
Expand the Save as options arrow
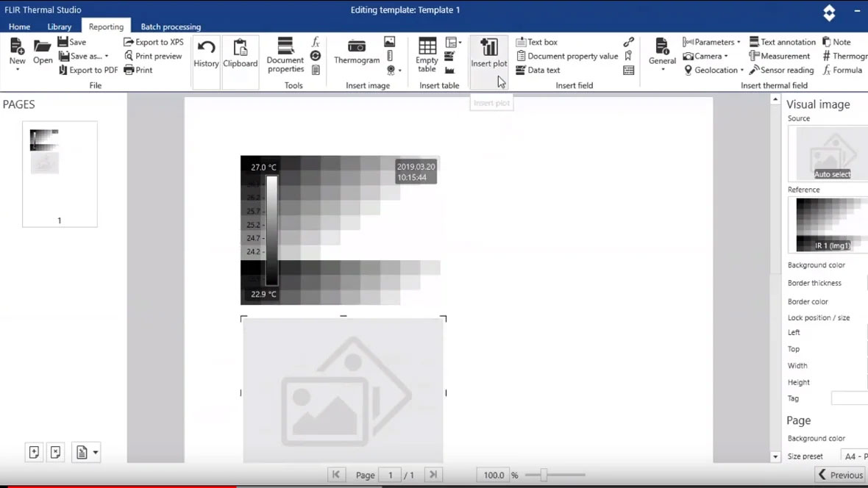click(107, 57)
